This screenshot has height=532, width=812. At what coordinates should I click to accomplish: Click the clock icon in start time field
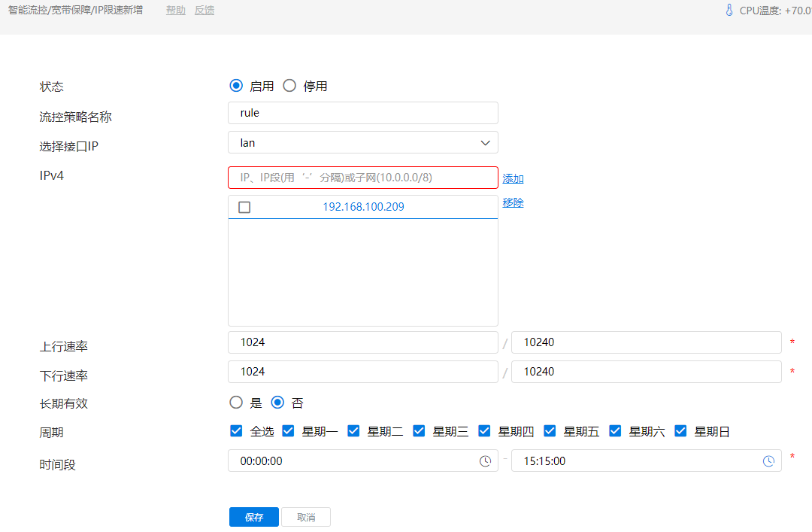pyautogui.click(x=486, y=461)
